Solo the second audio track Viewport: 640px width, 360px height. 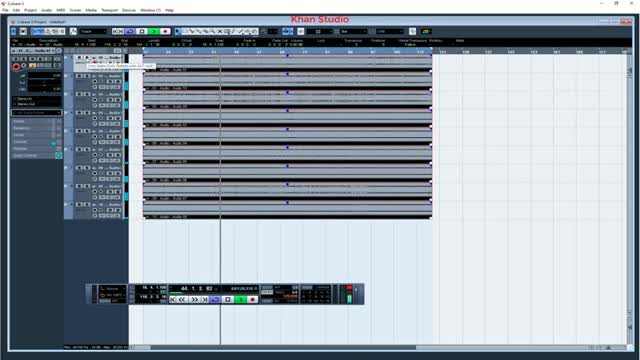[x=87, y=76]
